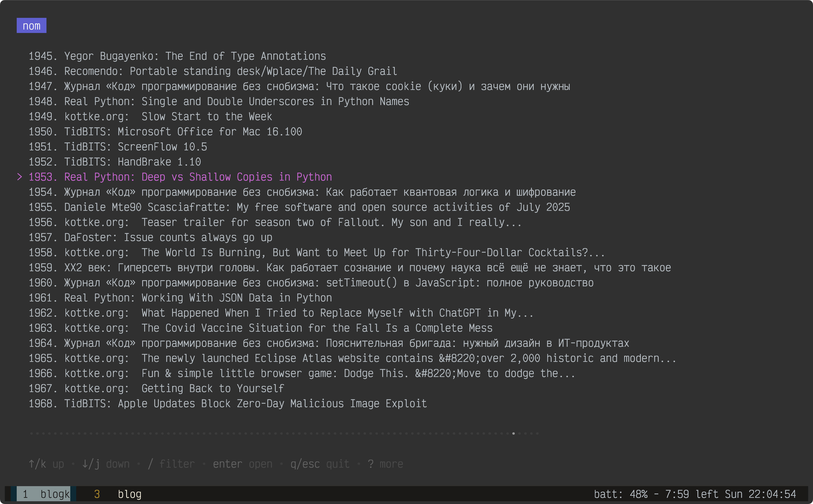
Task: Open item 1954 about квантовая логика и шифрование
Action: [302, 192]
